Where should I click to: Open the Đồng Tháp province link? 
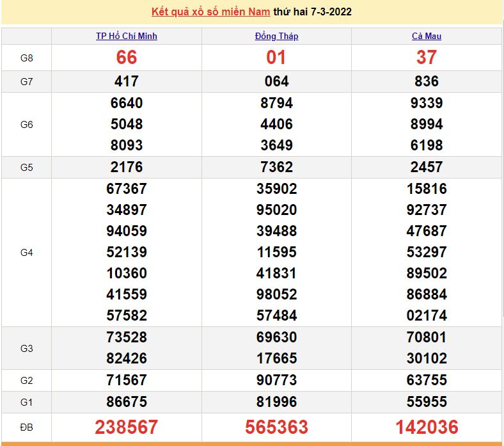(276, 36)
